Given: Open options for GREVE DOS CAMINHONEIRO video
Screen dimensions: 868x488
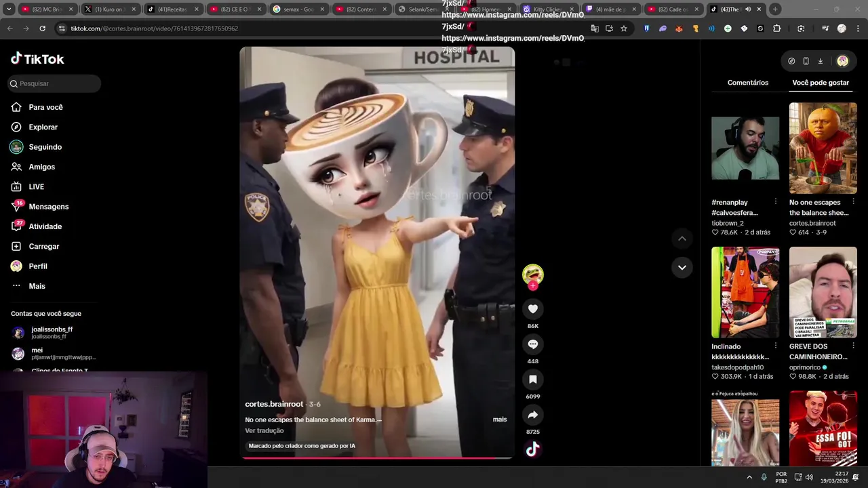Looking at the screenshot, I should click(853, 346).
